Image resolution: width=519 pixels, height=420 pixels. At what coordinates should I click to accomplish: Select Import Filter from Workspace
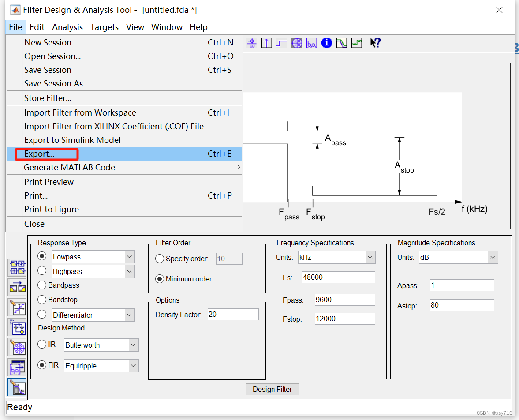tap(124, 113)
